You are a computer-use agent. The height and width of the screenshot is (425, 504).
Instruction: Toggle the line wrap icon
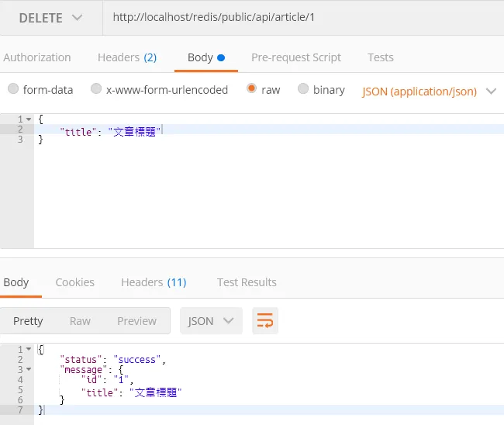(265, 321)
